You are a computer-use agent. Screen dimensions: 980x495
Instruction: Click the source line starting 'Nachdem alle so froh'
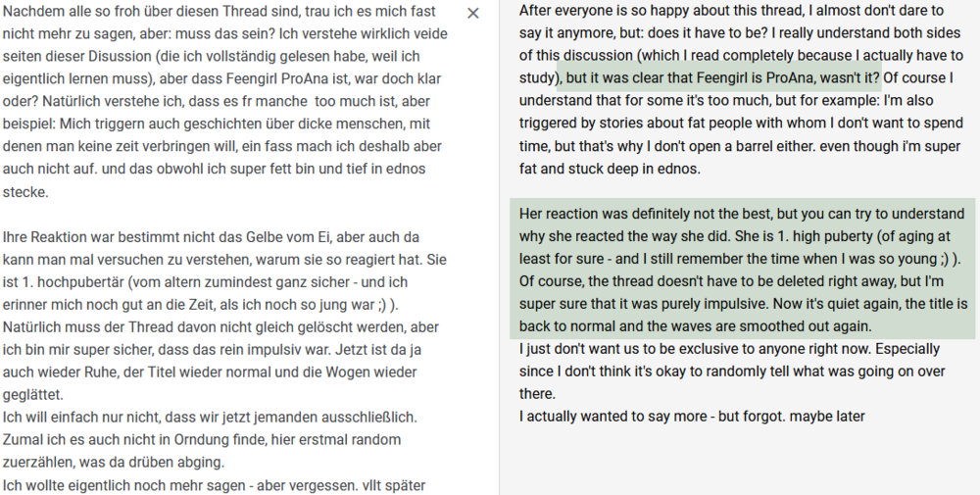click(220, 11)
